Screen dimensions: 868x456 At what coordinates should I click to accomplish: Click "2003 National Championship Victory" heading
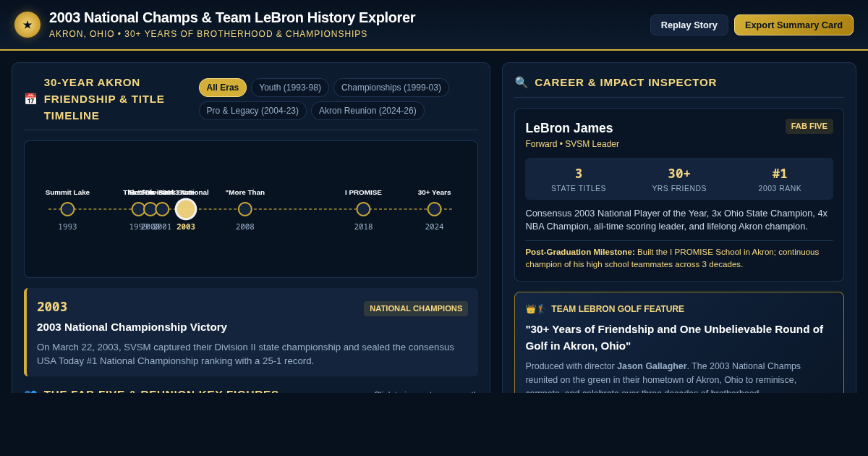pyautogui.click(x=132, y=327)
